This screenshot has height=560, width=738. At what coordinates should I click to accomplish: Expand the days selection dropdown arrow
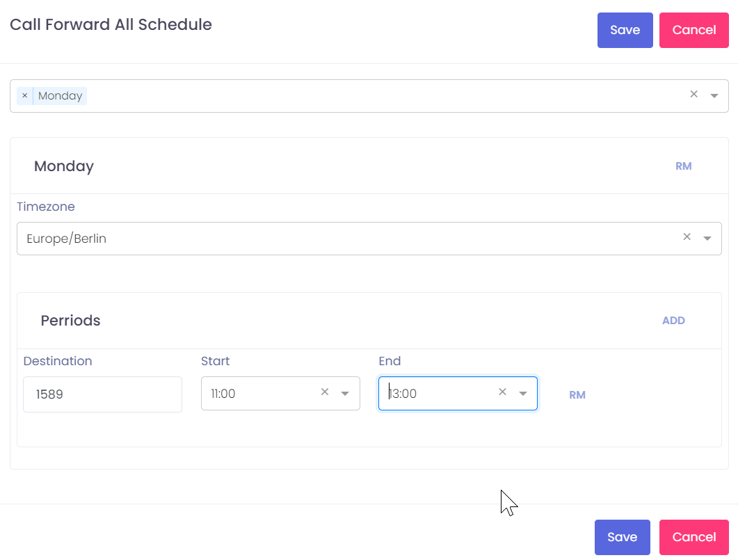click(x=714, y=96)
